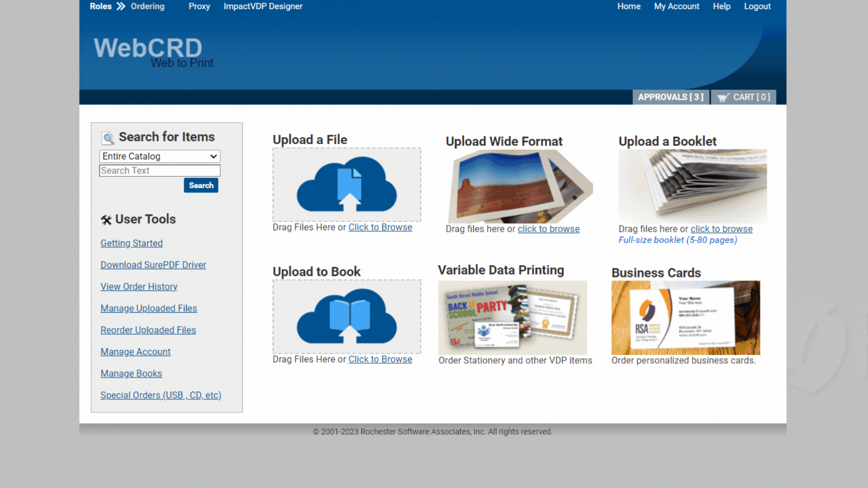The height and width of the screenshot is (488, 868).
Task: Click the Upload a Booklet heading
Action: click(668, 141)
